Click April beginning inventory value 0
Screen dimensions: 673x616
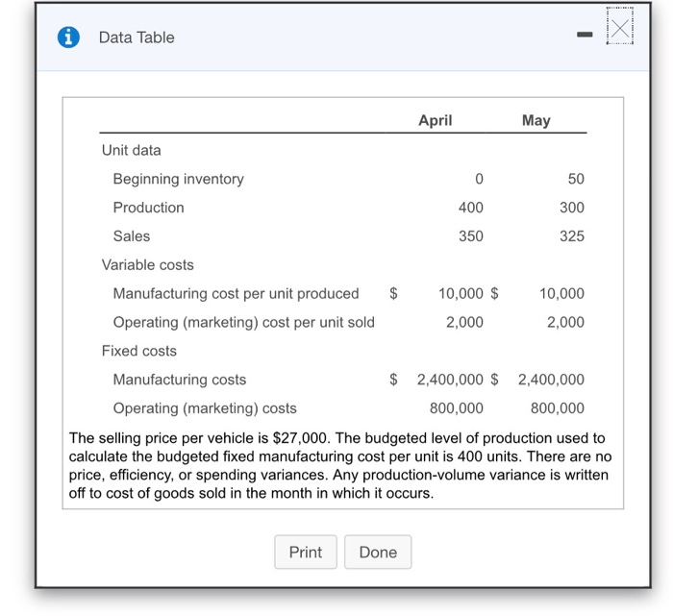pos(479,179)
